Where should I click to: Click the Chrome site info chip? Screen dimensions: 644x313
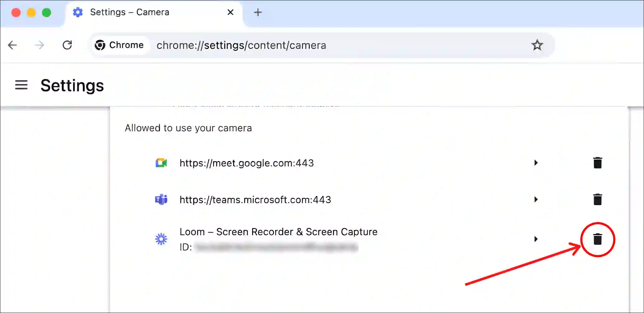pyautogui.click(x=119, y=45)
